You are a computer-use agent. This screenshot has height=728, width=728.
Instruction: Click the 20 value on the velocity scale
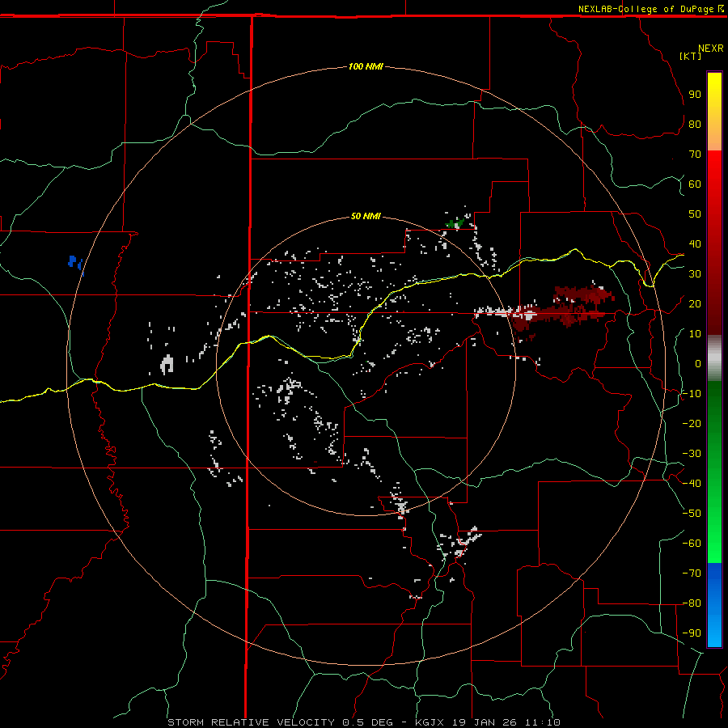point(695,303)
